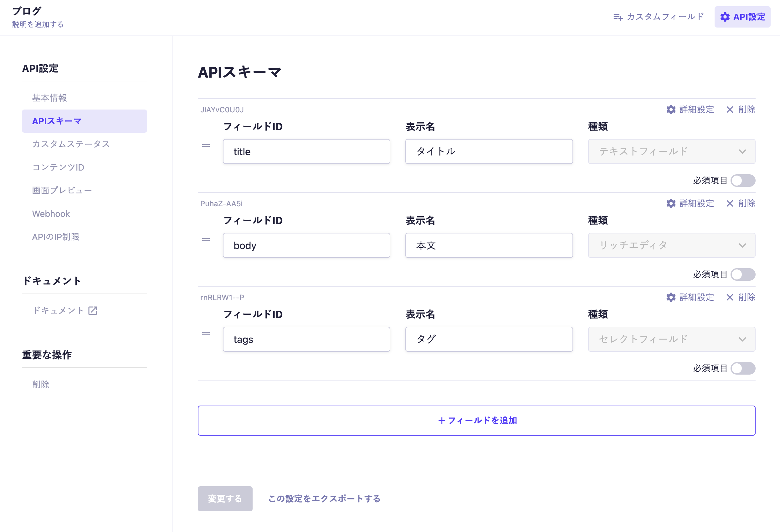
Task: Open the テキストフィールド type dropdown
Action: point(671,151)
